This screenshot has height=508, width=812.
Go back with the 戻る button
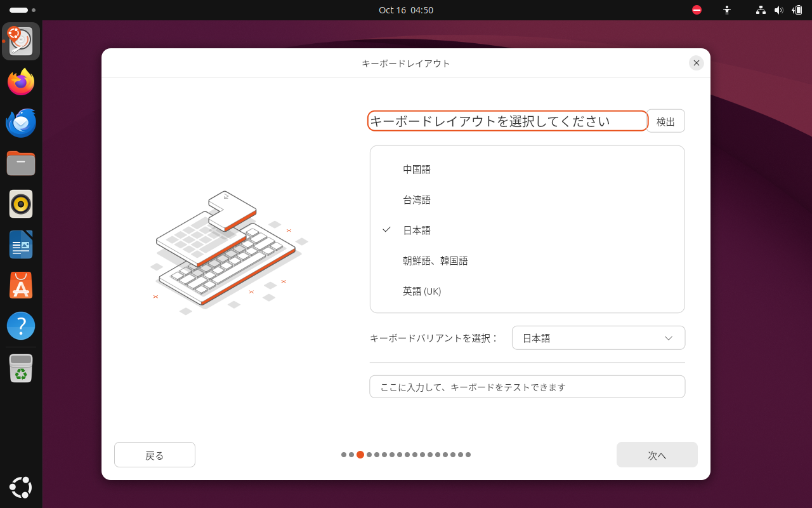coord(155,455)
